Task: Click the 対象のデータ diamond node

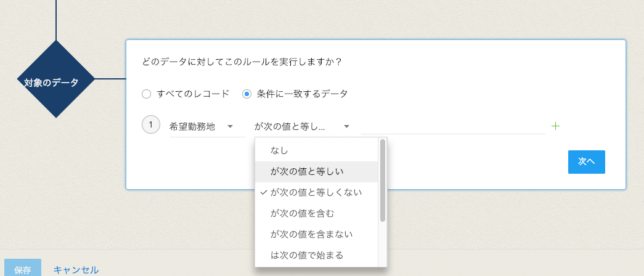Action: pyautogui.click(x=55, y=79)
